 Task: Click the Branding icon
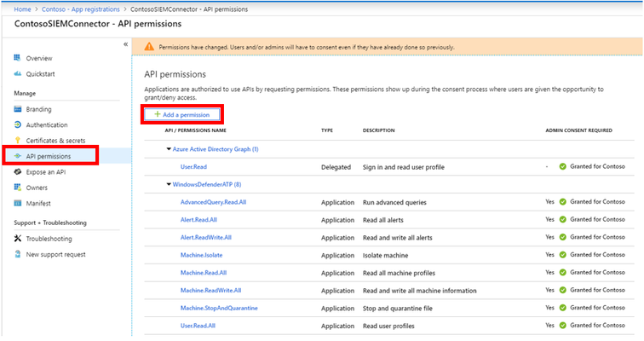(17, 109)
